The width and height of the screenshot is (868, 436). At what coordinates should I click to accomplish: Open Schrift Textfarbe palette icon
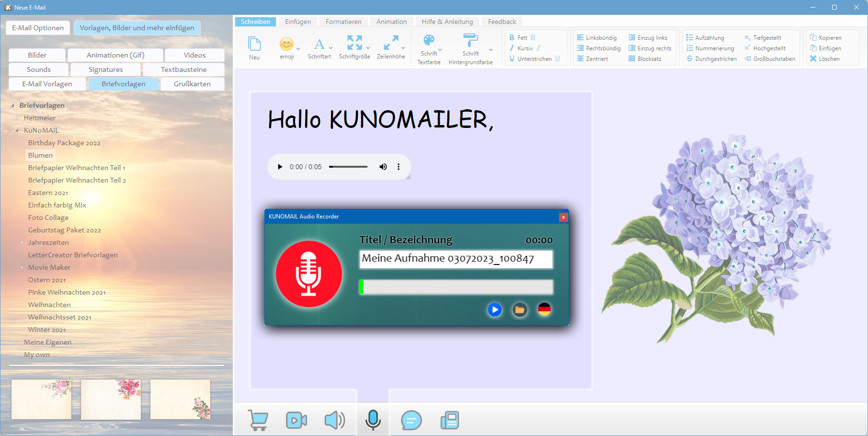click(x=429, y=40)
